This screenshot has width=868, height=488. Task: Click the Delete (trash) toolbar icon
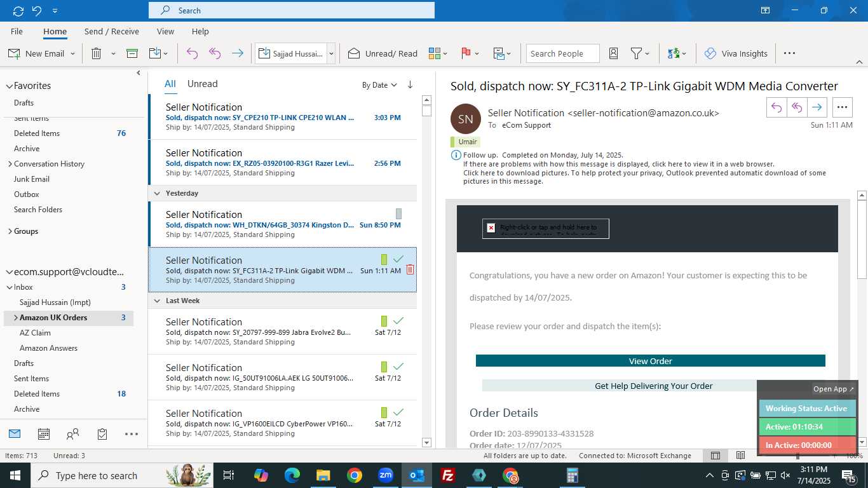pos(97,53)
